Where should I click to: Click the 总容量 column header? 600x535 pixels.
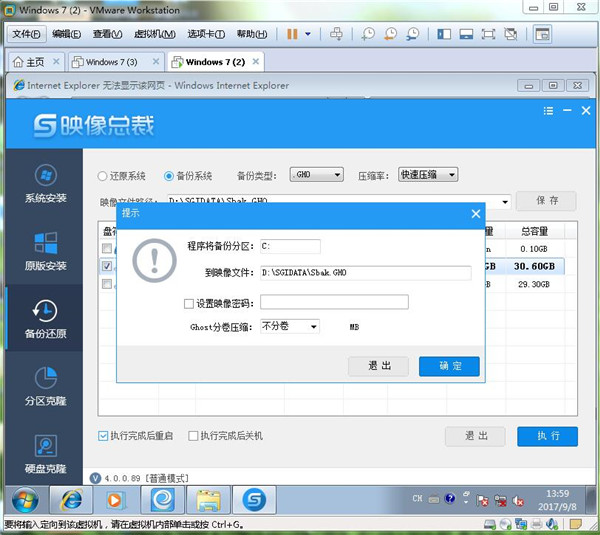point(535,231)
